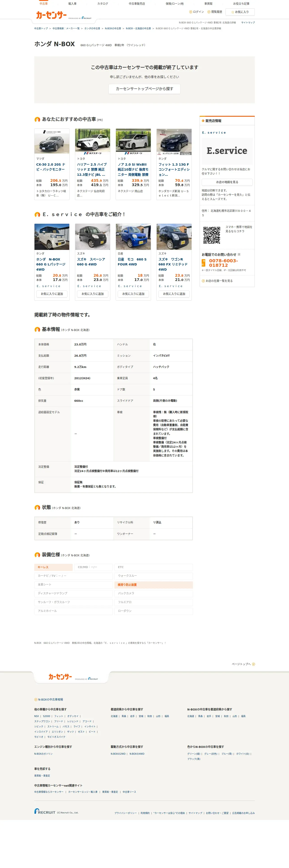The height and width of the screenshot is (868, 289).
Task: Click the お気に入り star button
Action: [240, 12]
